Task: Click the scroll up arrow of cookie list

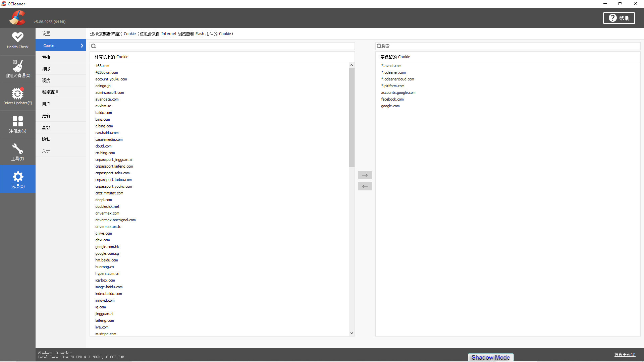Action: click(x=352, y=65)
